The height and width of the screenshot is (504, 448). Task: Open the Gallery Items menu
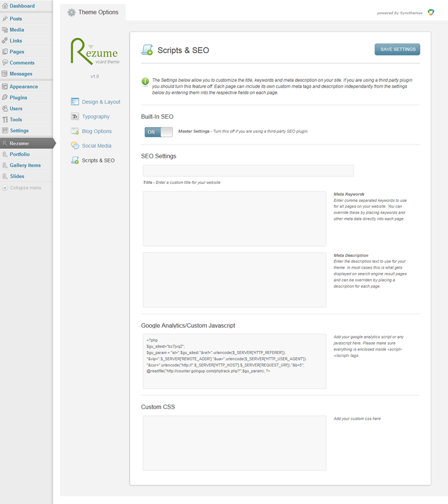25,165
